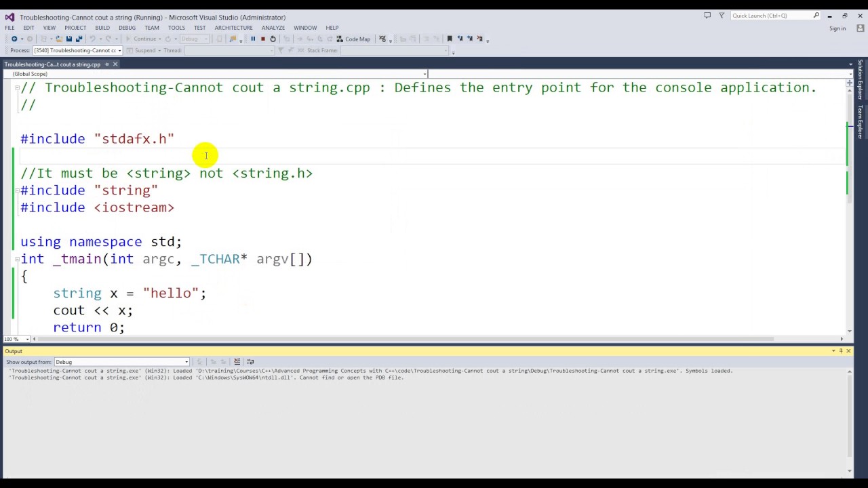Click the Save All toolbar icon

79,39
